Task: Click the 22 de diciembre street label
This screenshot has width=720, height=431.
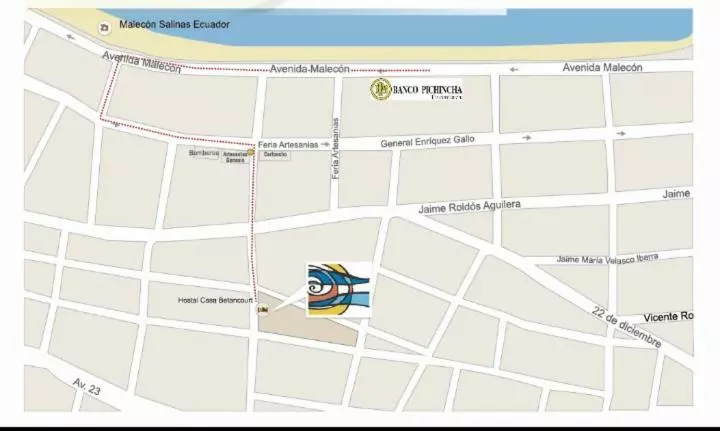Action: (626, 327)
